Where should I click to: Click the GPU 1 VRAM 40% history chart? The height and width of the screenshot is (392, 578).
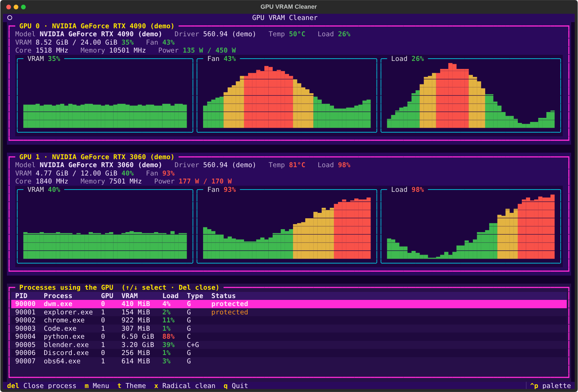(105, 227)
